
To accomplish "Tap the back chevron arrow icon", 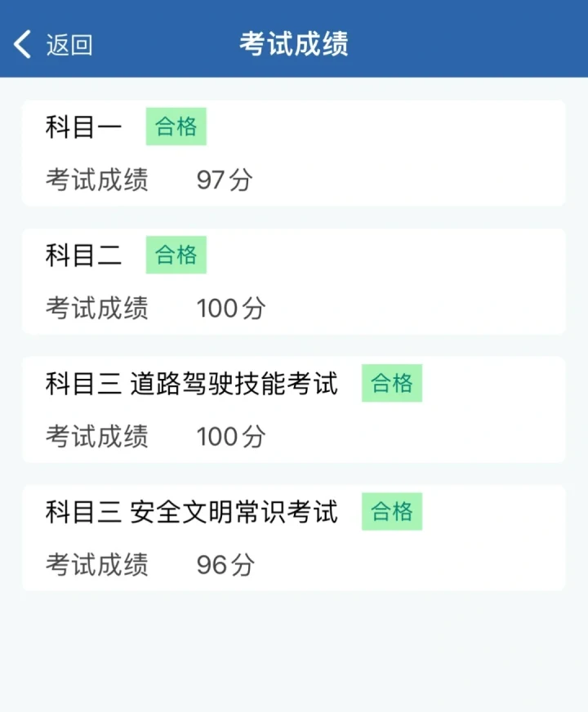I will pyautogui.click(x=22, y=44).
